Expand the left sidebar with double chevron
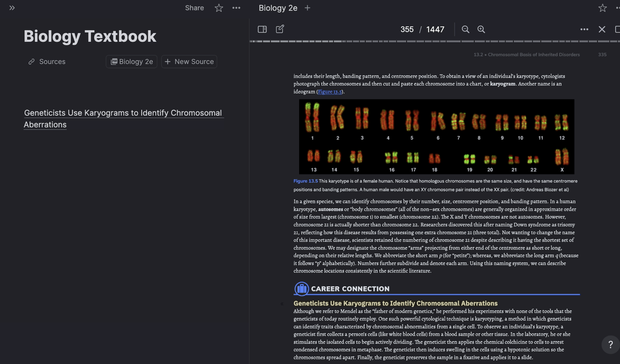The width and height of the screenshot is (620, 364). coord(12,8)
